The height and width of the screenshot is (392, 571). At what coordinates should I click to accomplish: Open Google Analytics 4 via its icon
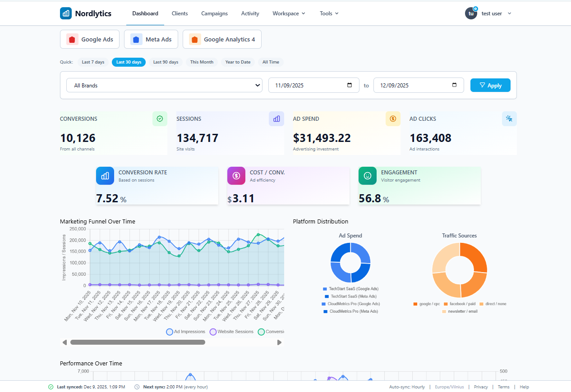click(x=195, y=39)
